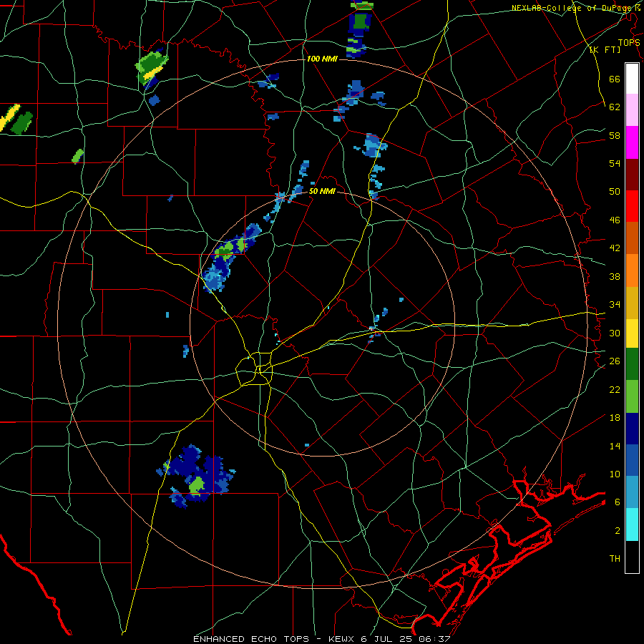Image resolution: width=644 pixels, height=644 pixels.
Task: Click the legend value "2"
Action: click(x=617, y=531)
